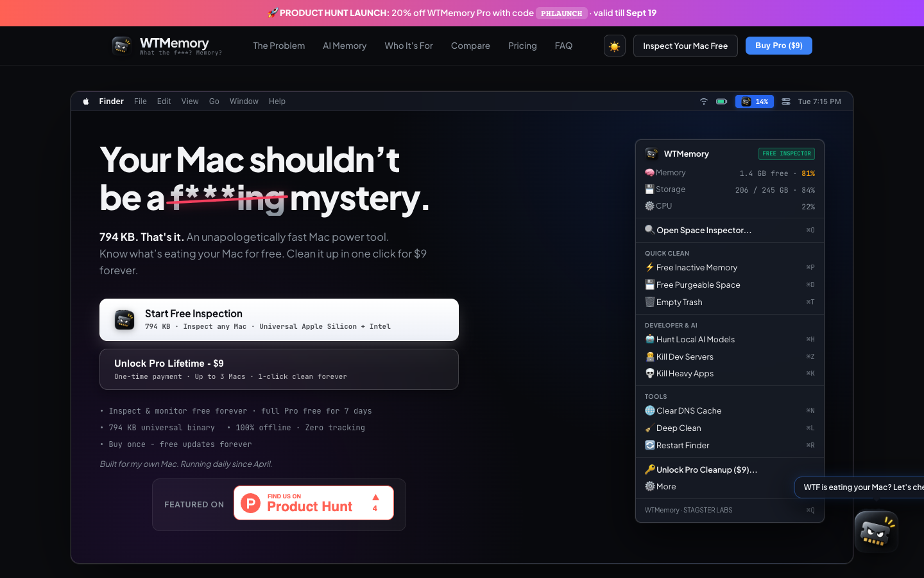Viewport: 924px width, 578px height.
Task: Click the disk icon beside Storage
Action: (x=649, y=189)
